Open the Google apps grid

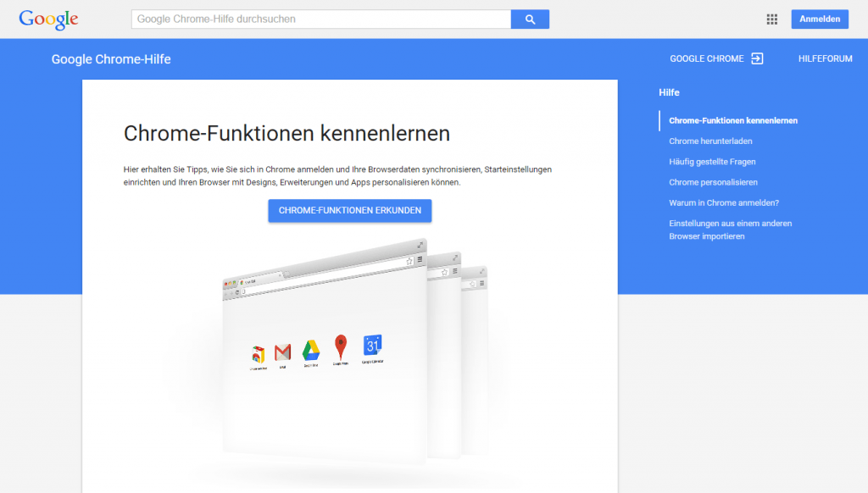771,19
